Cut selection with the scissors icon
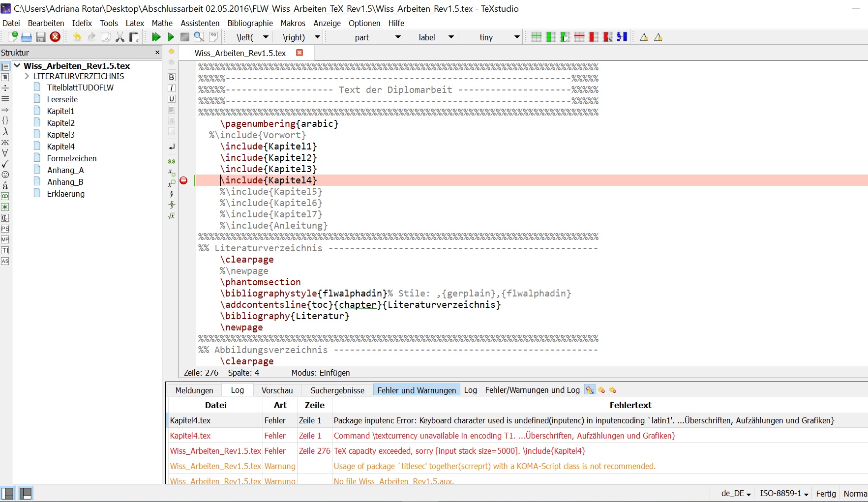868x502 pixels. point(120,37)
